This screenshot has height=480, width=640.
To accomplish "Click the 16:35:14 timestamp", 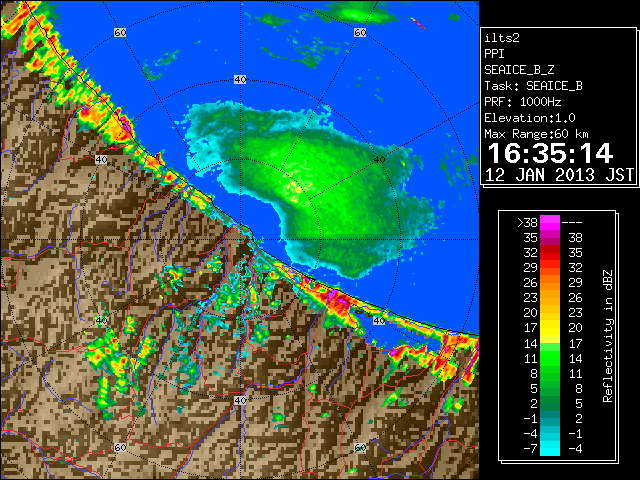I will (x=550, y=153).
